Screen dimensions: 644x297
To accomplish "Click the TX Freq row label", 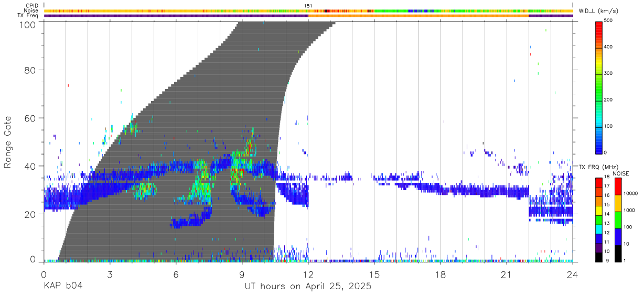I will tap(28, 15).
